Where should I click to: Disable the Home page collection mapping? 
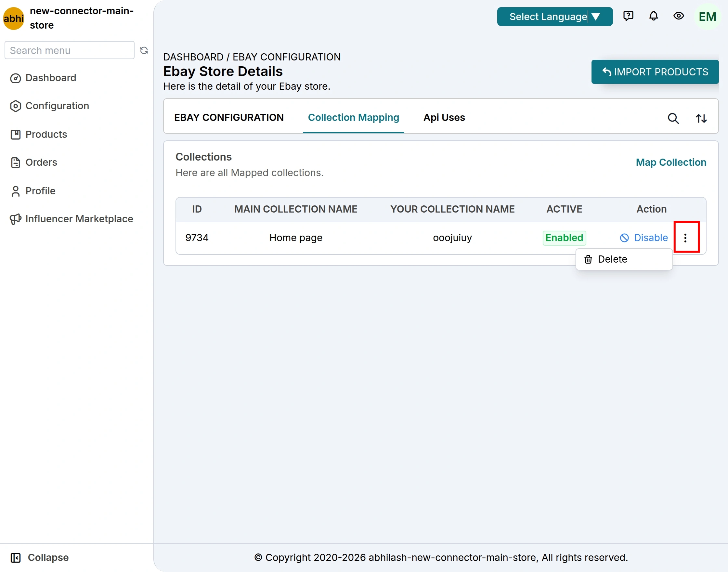tap(643, 238)
